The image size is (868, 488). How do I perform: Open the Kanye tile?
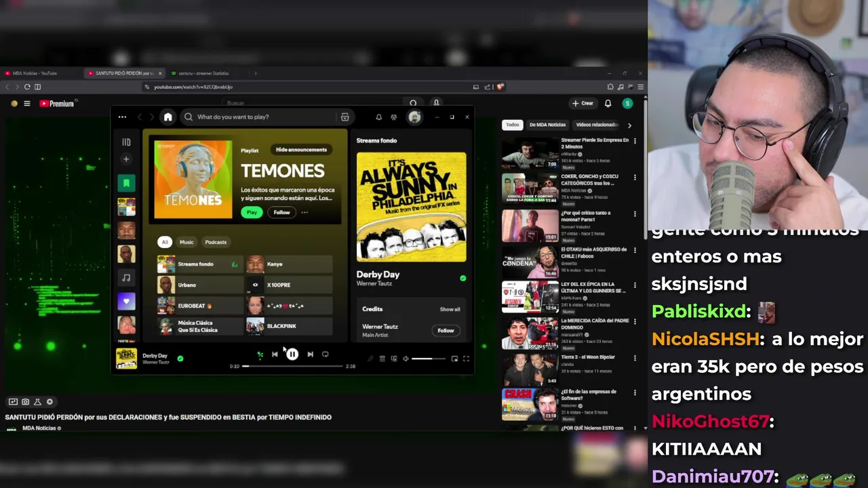[290, 264]
